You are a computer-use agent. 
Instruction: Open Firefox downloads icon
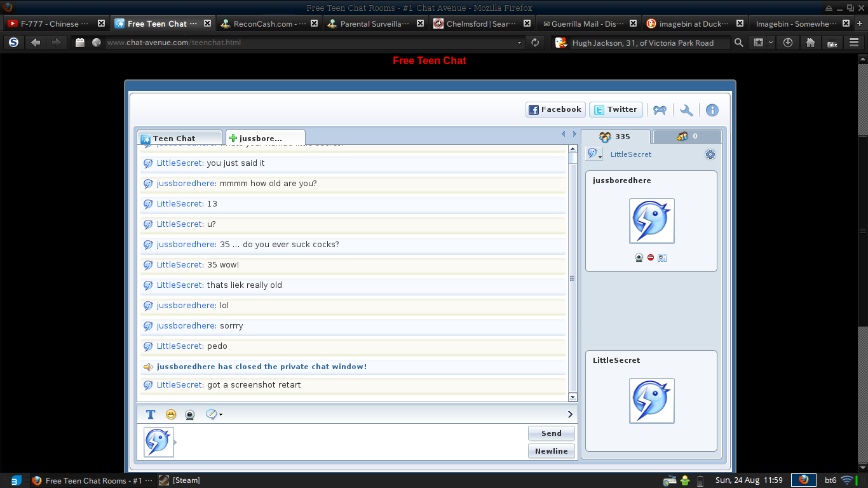[788, 43]
